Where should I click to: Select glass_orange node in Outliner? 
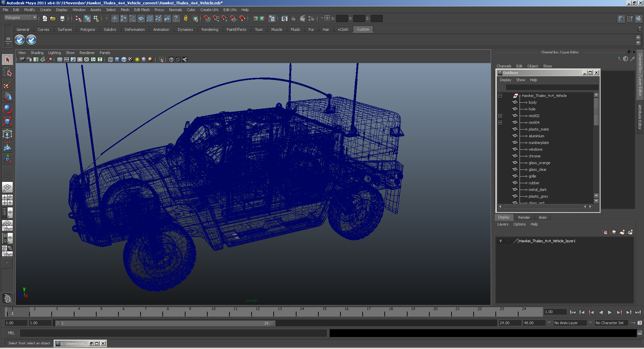coord(539,163)
